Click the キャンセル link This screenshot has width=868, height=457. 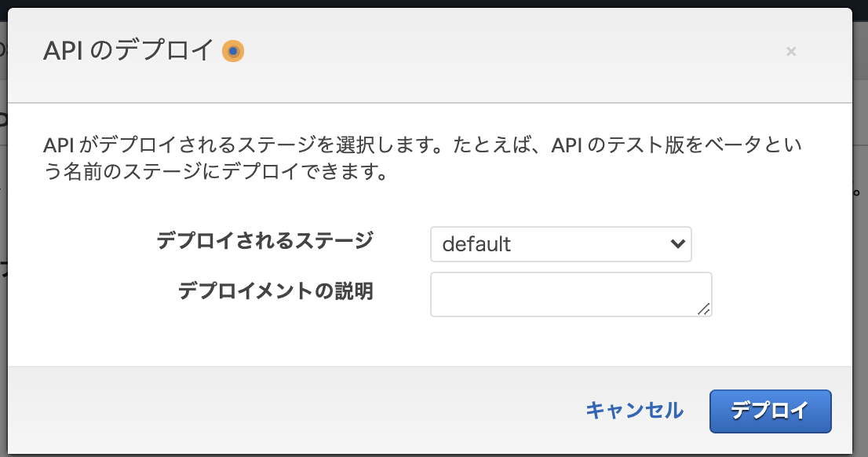coord(634,411)
